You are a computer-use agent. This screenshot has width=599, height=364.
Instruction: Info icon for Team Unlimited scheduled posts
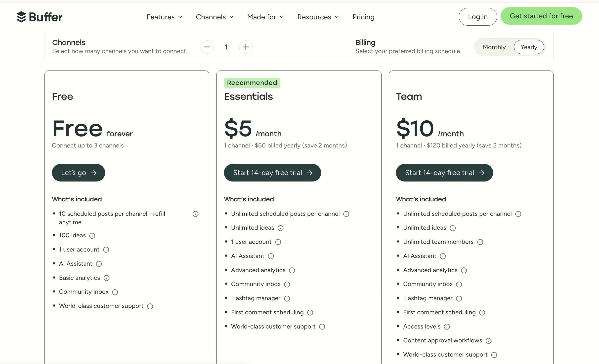(x=518, y=214)
